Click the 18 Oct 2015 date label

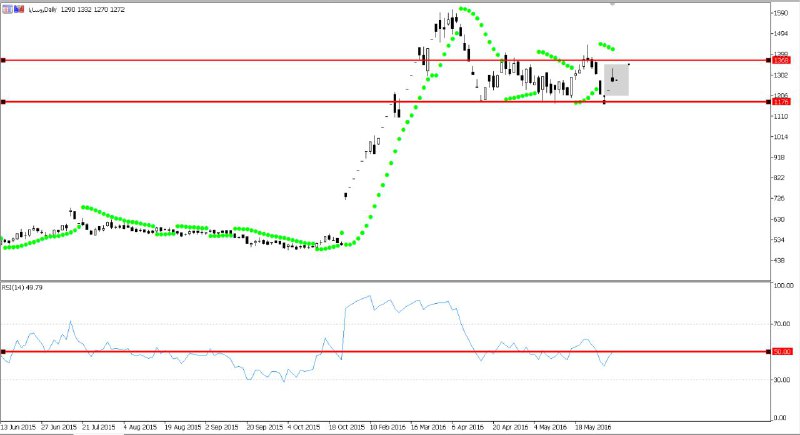point(347,427)
